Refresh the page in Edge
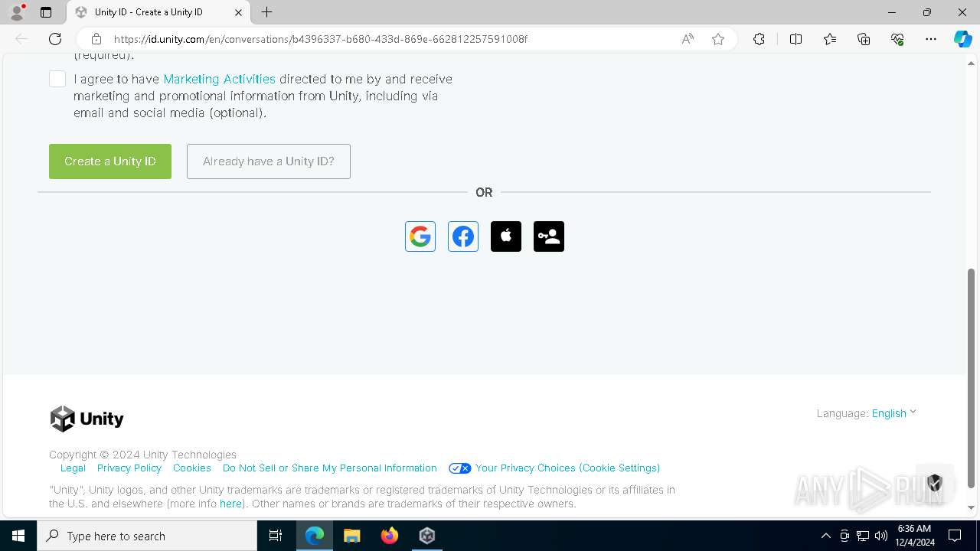Viewport: 980px width, 551px height. tap(55, 39)
